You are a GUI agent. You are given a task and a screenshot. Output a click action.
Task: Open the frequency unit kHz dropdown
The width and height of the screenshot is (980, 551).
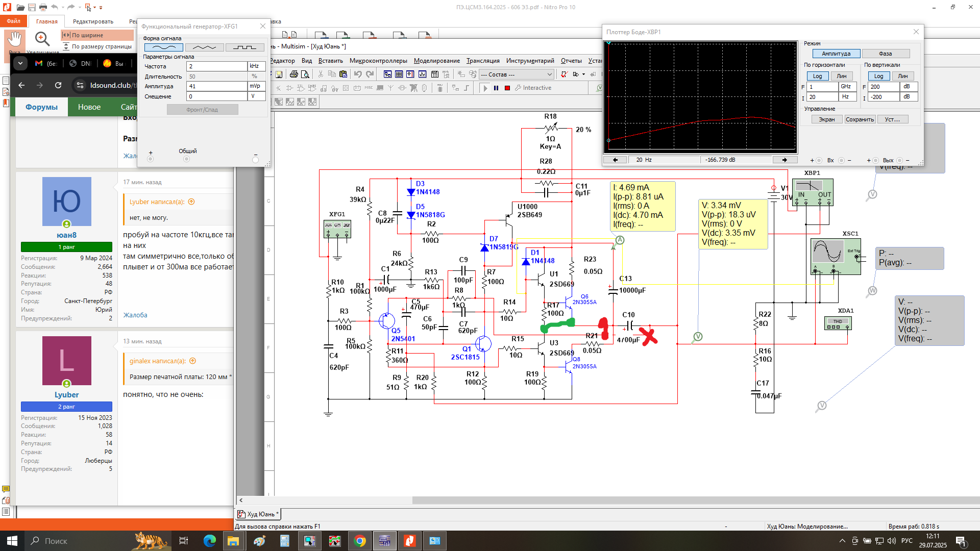pyautogui.click(x=256, y=66)
